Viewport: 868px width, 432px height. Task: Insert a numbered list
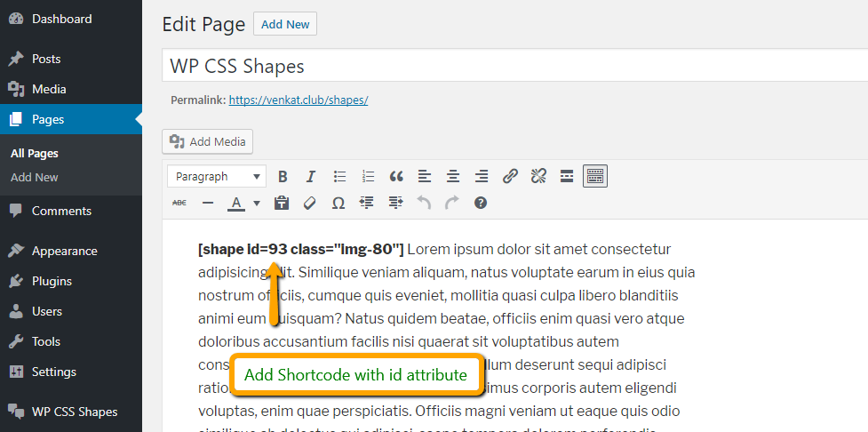pyautogui.click(x=368, y=177)
